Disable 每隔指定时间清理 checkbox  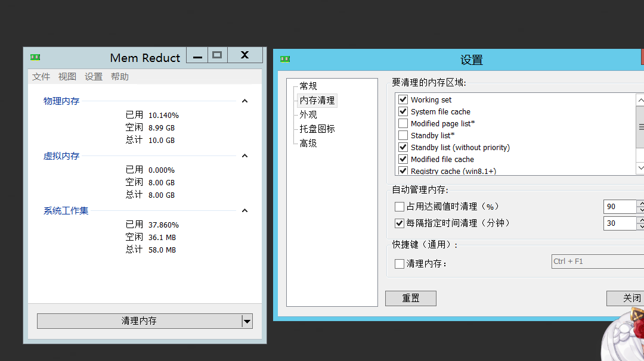[399, 223]
